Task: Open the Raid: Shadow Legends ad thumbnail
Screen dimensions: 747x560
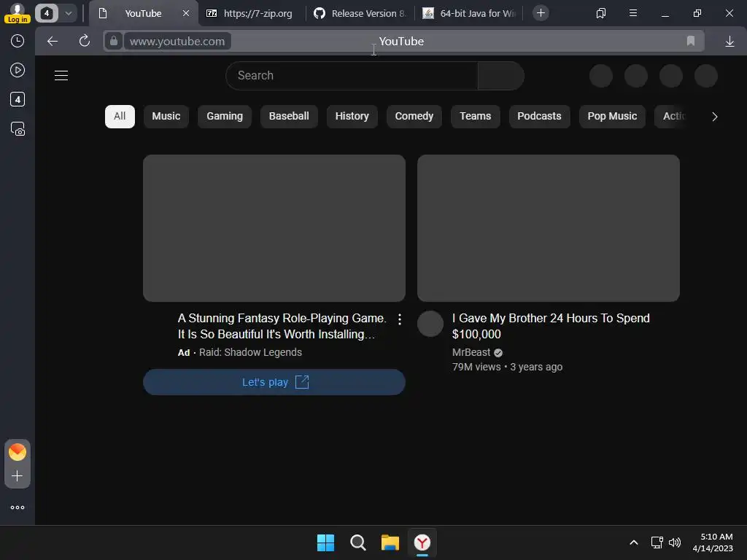Action: tap(274, 227)
